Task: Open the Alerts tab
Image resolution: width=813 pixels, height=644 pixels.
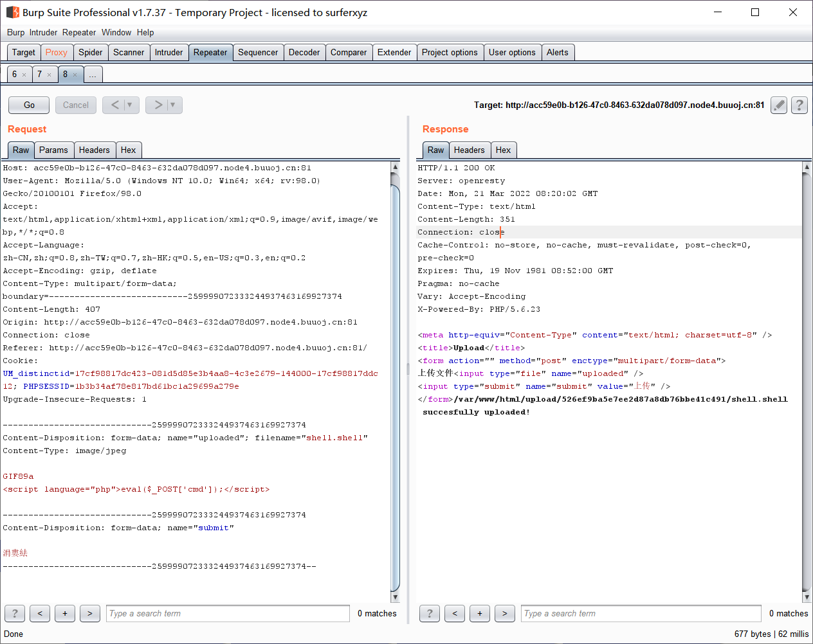Action: (558, 53)
